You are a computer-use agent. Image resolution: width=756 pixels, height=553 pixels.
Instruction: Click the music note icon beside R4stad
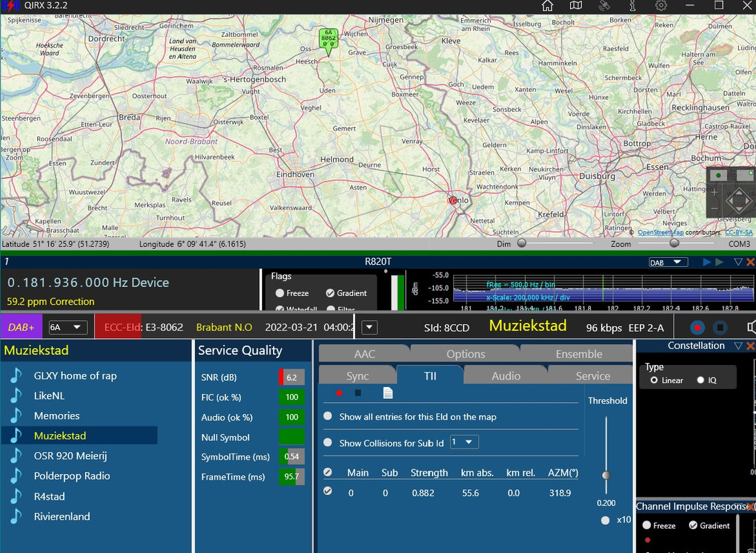point(16,496)
